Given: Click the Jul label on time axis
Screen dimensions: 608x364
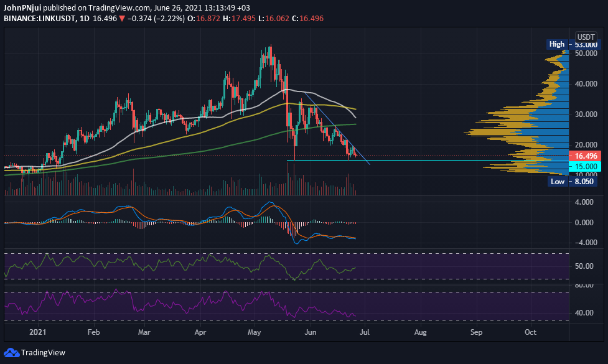Looking at the screenshot, I should tap(364, 332).
